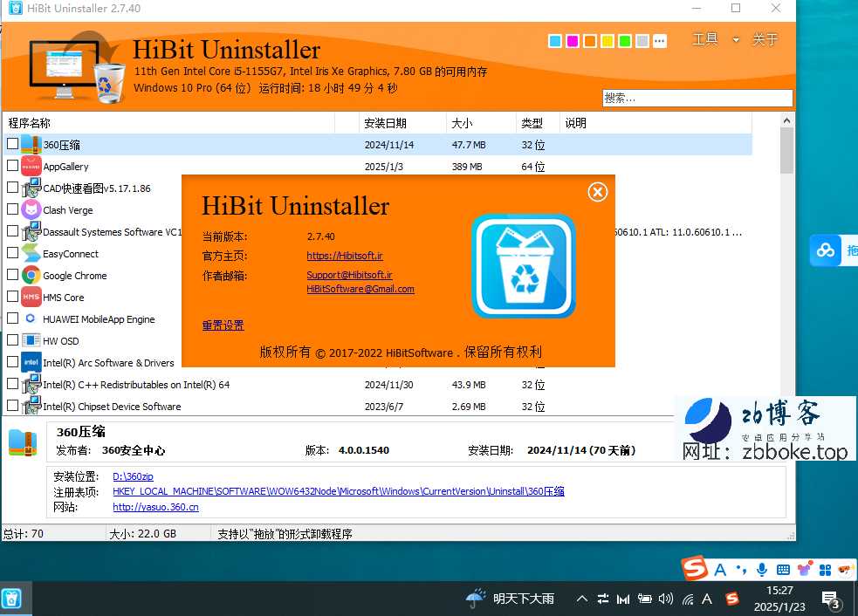This screenshot has height=616, width=858.
Task: Click the weather widget showing 明天下大雨
Action: (x=510, y=599)
